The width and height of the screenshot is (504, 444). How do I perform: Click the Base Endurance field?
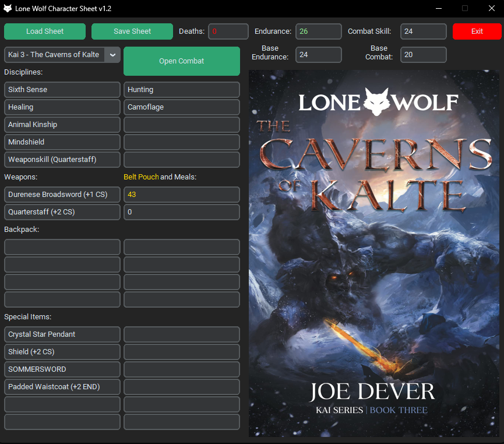[318, 55]
